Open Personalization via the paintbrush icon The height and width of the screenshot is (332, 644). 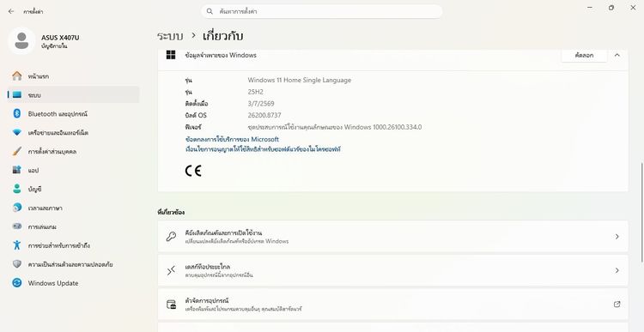[x=17, y=152]
